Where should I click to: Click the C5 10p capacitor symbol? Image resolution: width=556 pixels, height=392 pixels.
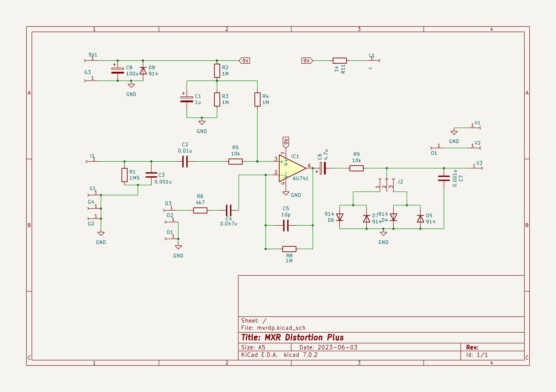[286, 225]
